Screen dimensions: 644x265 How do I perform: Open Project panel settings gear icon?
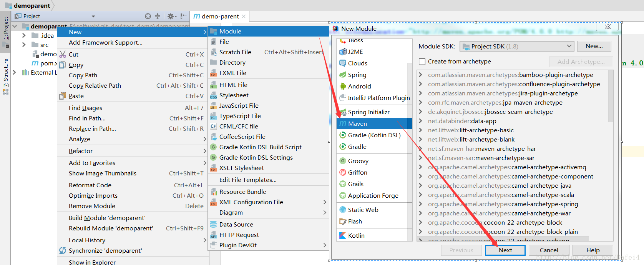pos(171,16)
